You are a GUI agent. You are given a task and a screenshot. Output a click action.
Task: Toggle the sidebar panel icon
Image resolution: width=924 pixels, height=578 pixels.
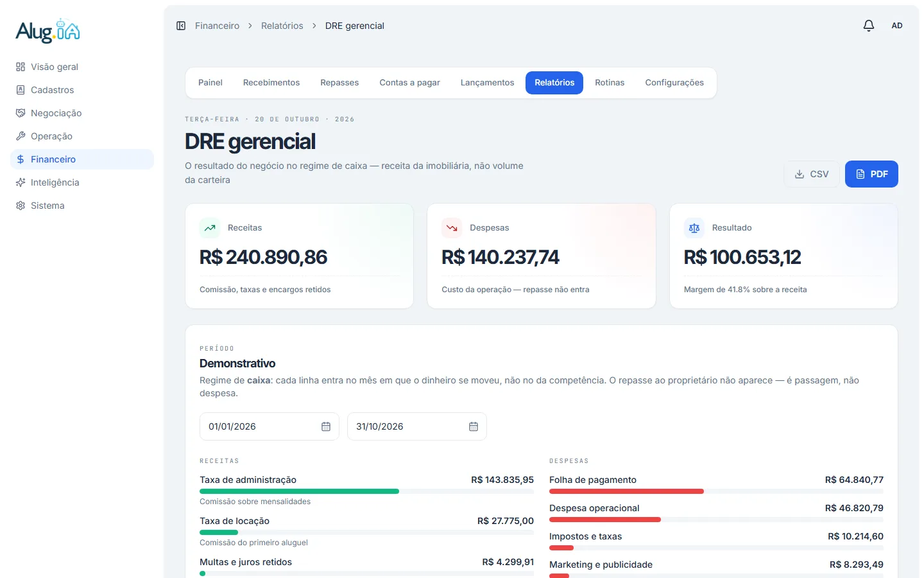[x=181, y=26]
